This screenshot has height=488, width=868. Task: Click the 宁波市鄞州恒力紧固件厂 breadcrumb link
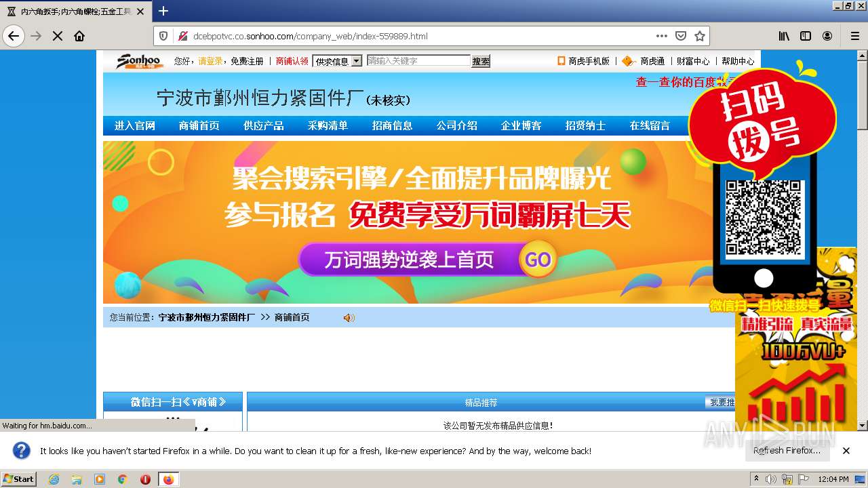[x=207, y=318]
